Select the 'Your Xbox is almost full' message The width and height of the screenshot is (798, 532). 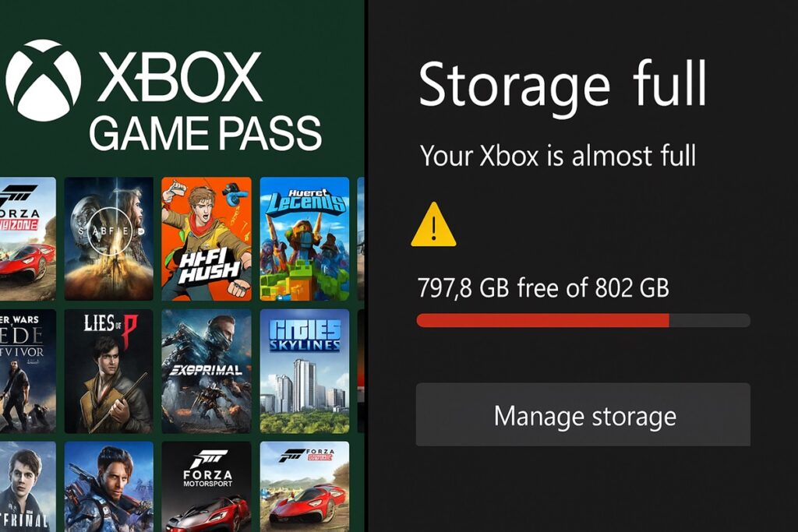pos(558,155)
